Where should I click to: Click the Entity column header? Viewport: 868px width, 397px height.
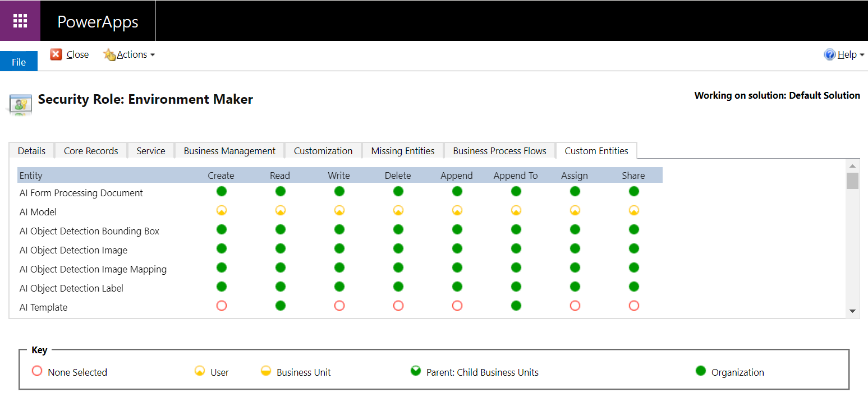31,176
